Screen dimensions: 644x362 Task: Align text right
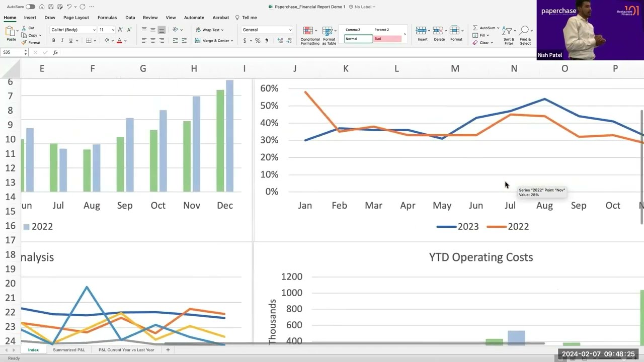[162, 41]
